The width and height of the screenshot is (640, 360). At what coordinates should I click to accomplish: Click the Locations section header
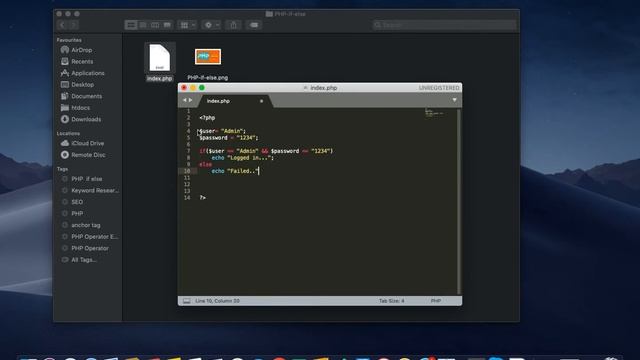click(68, 133)
